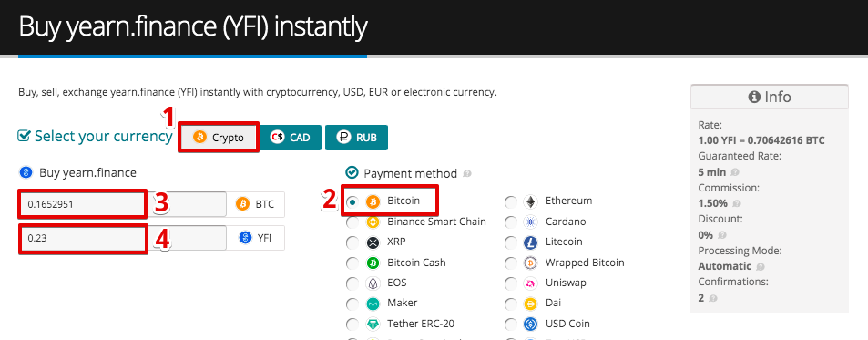
Task: Select the Cardano radio button
Action: (511, 222)
